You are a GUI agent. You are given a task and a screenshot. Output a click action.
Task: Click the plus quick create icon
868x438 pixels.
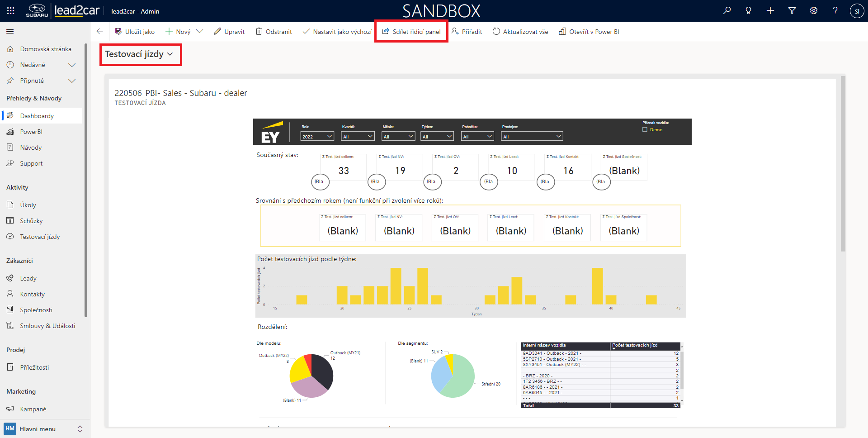tap(770, 11)
